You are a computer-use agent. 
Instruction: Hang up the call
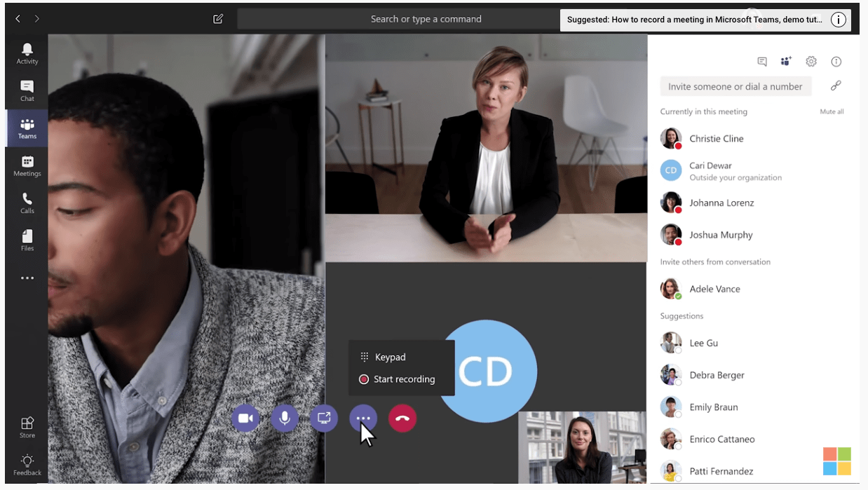(402, 418)
